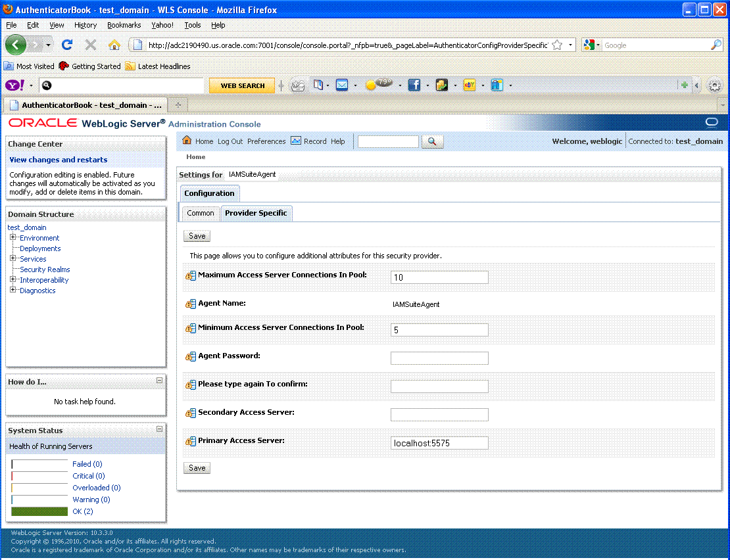Collapse the How do I panel
Image resolution: width=730 pixels, height=560 pixels.
coord(158,381)
